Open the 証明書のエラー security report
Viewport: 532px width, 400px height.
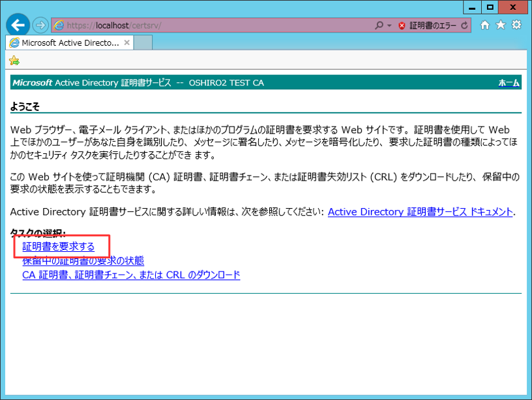tap(433, 25)
